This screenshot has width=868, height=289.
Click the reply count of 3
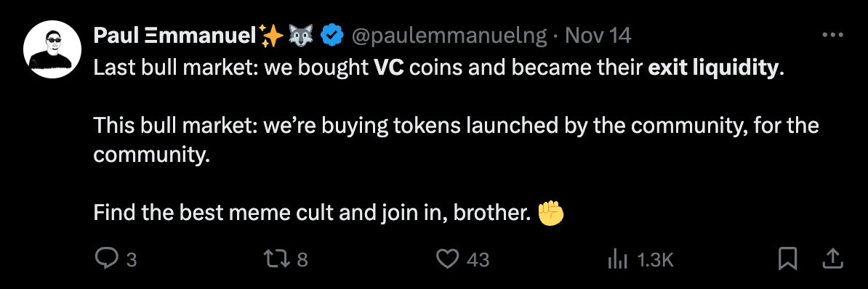click(x=131, y=259)
